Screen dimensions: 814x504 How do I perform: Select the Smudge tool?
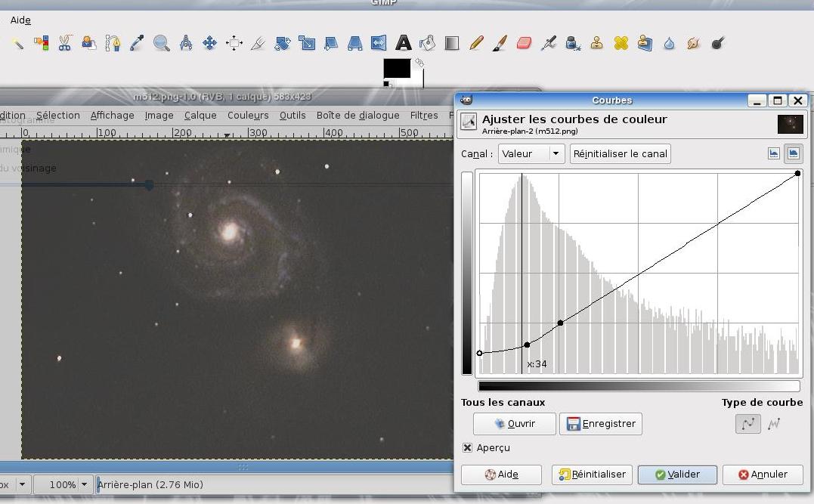tap(693, 43)
